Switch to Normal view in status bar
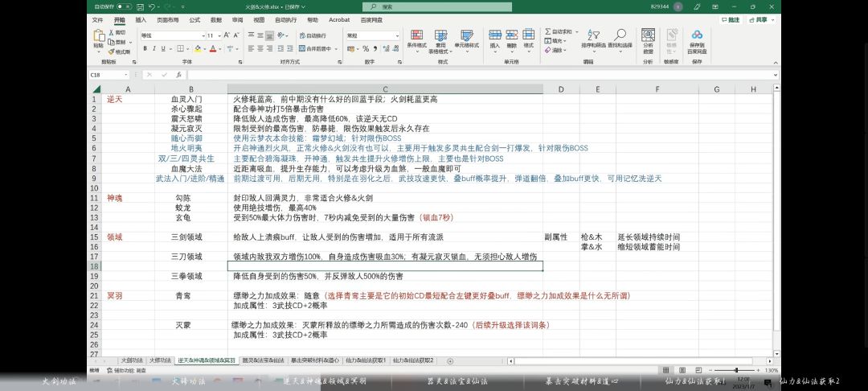The height and width of the screenshot is (391, 868). [665, 370]
